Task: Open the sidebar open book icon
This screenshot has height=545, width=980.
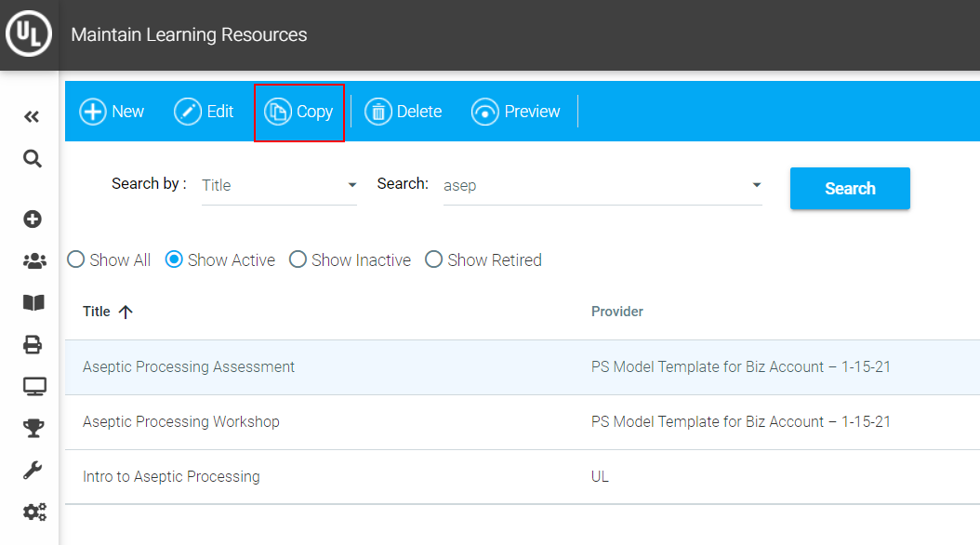Action: tap(33, 302)
